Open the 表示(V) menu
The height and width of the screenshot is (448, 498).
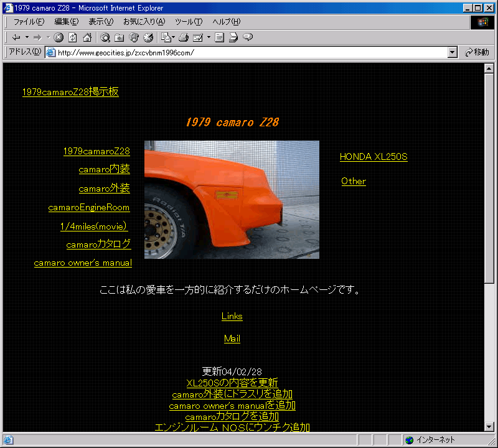(101, 22)
